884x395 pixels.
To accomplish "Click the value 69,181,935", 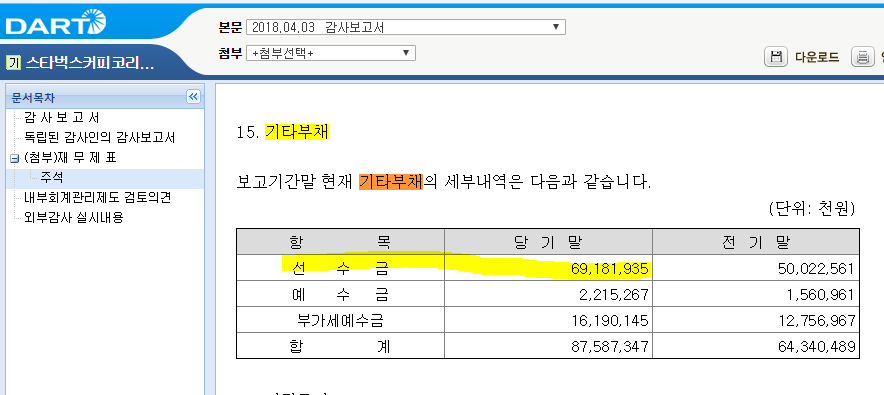I will click(609, 269).
